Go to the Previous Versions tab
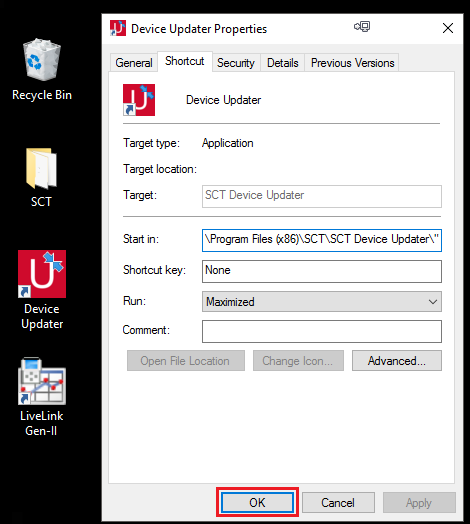This screenshot has width=470, height=524. click(x=352, y=63)
